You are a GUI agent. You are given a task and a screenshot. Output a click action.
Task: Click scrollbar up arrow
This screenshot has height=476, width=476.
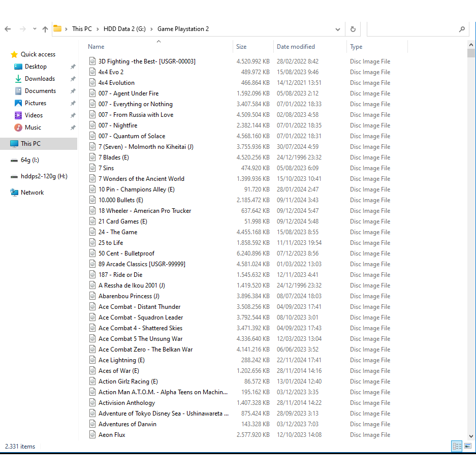(471, 45)
